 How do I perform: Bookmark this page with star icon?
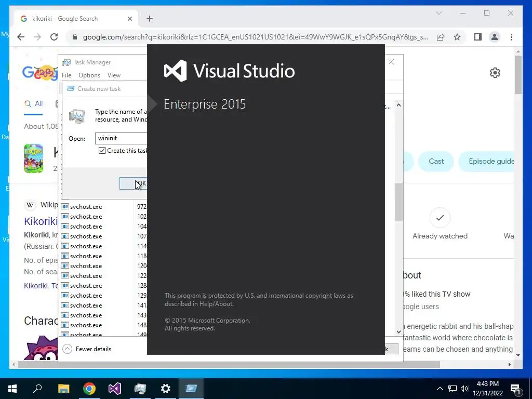(x=457, y=37)
